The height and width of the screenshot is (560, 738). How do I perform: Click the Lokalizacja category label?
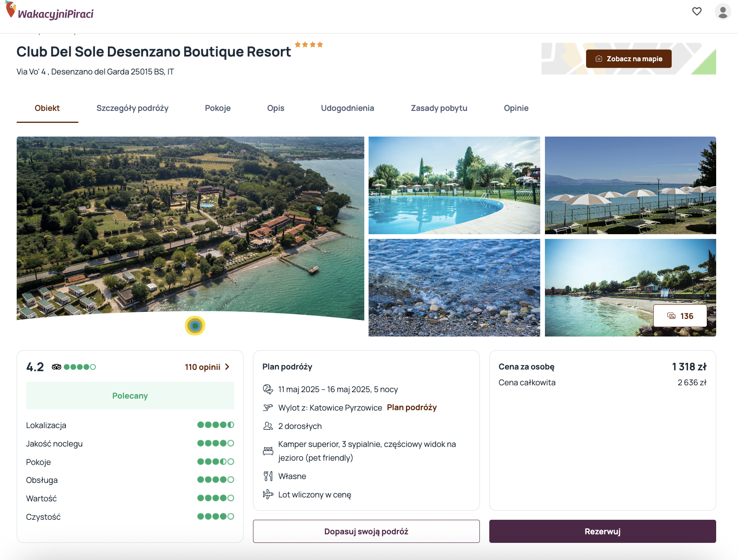pos(46,425)
